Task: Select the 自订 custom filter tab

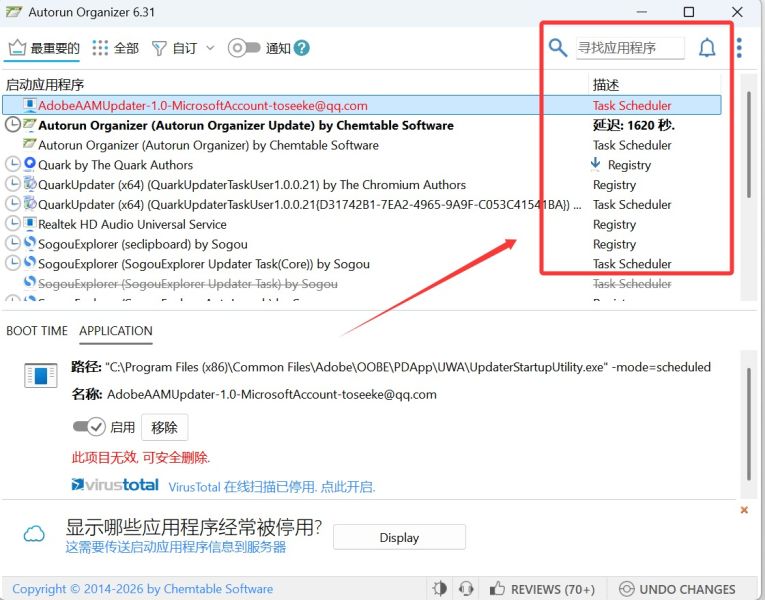Action: 174,48
